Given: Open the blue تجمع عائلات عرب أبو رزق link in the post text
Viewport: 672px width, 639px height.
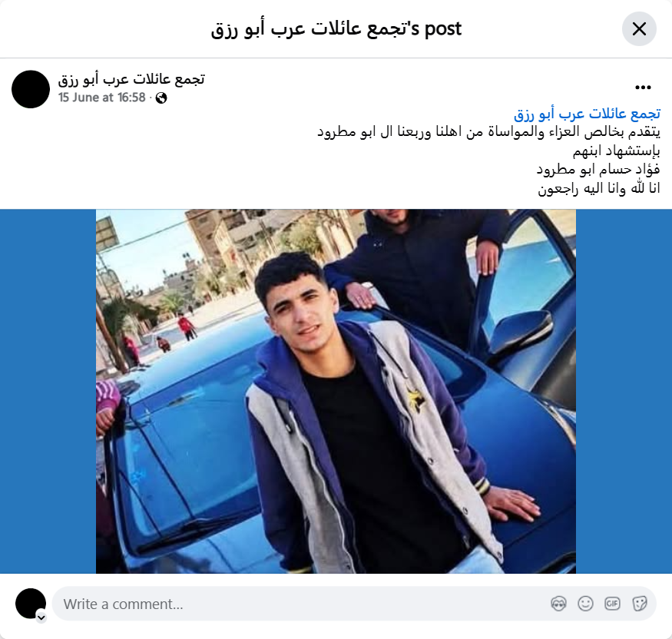Looking at the screenshot, I should click(588, 114).
